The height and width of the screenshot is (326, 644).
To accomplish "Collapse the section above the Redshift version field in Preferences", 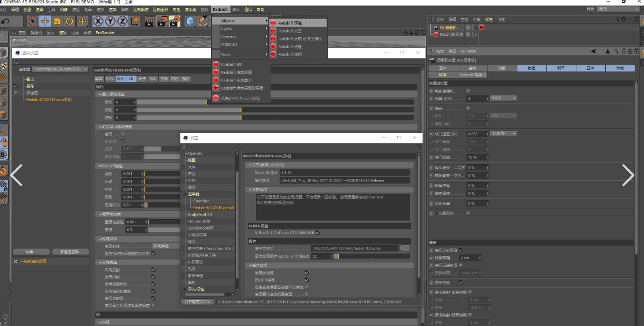I will (249, 165).
